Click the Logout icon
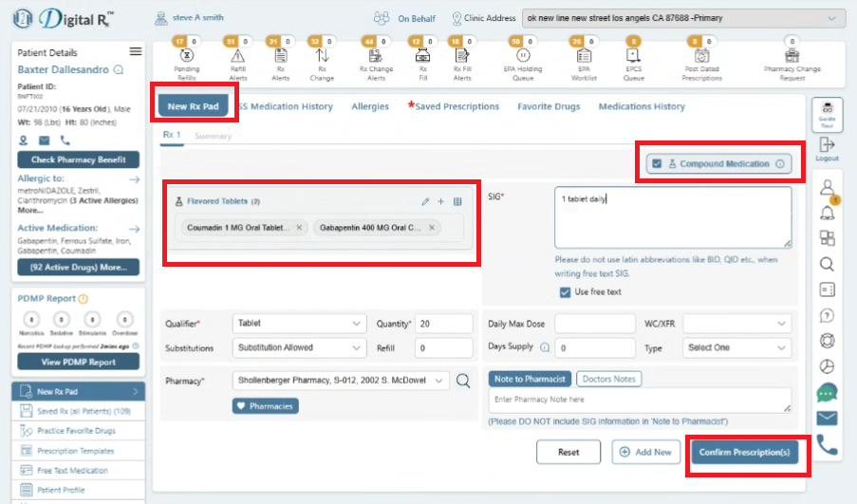 point(827,149)
